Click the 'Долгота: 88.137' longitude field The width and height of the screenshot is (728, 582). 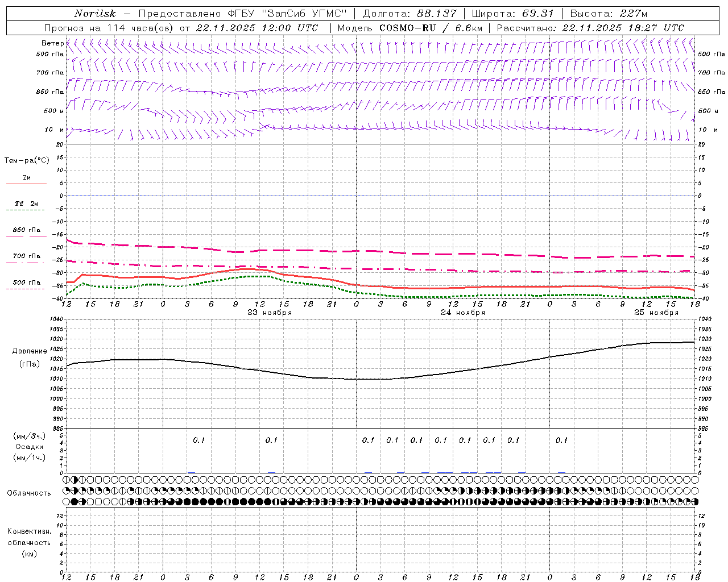409,14
